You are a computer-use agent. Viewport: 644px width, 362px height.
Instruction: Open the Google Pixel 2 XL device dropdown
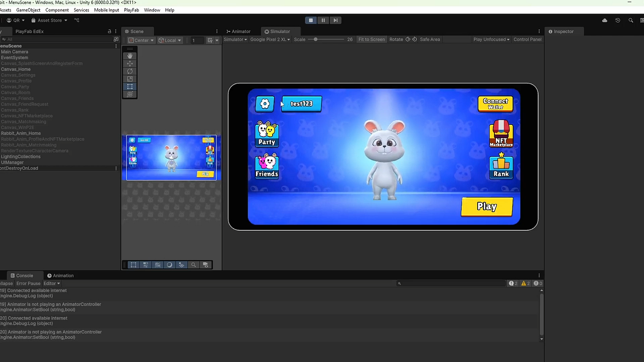(269, 39)
